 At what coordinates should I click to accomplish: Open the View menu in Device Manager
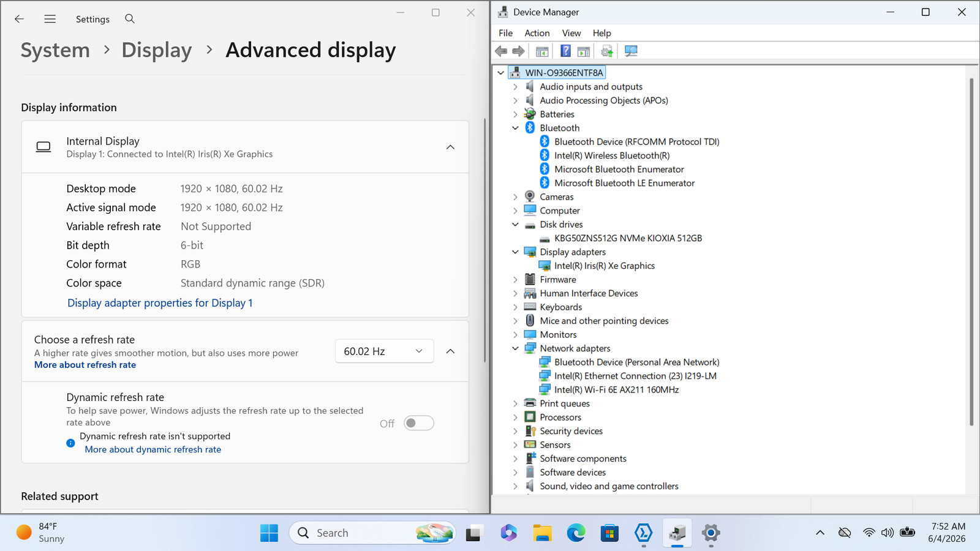[x=571, y=33]
